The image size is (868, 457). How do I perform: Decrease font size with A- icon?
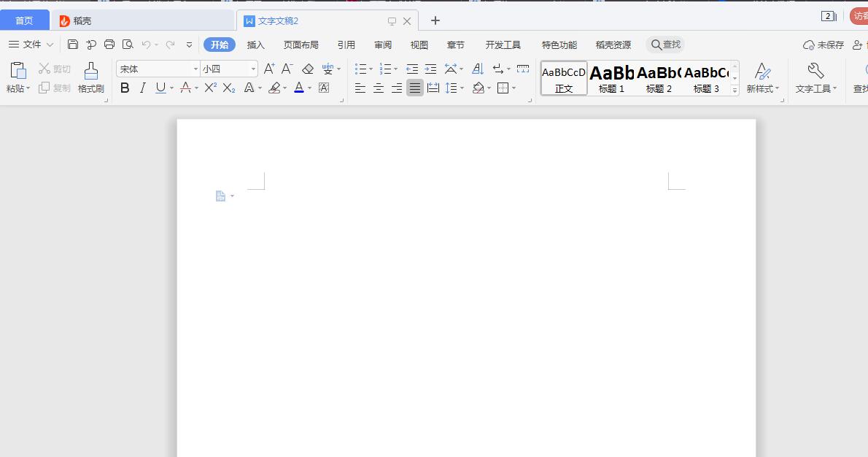(x=287, y=69)
